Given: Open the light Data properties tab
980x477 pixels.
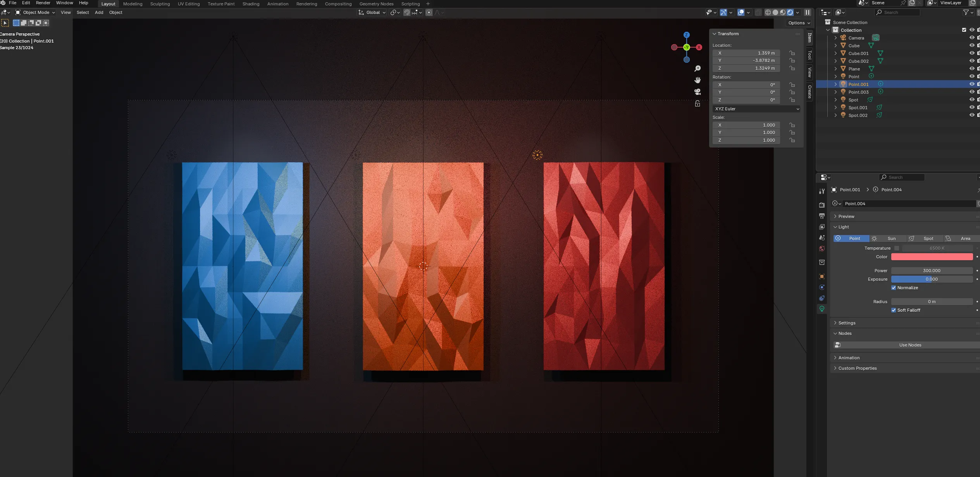Looking at the screenshot, I should pos(822,309).
